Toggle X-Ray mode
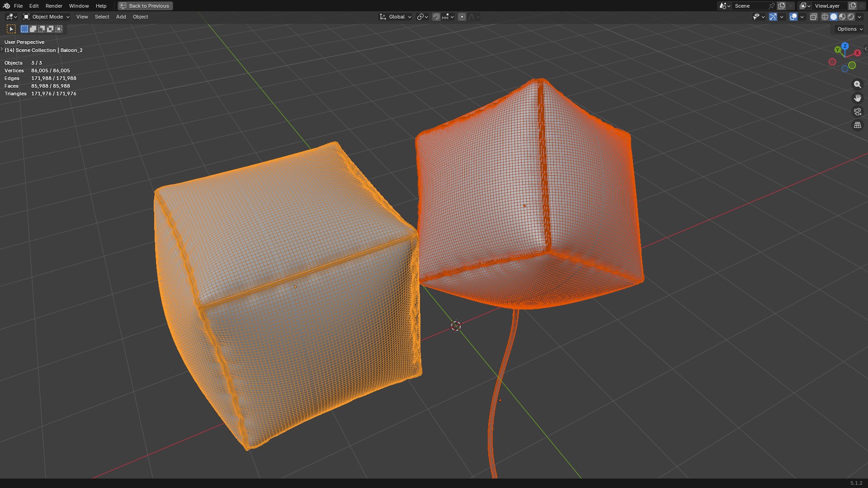 813,17
